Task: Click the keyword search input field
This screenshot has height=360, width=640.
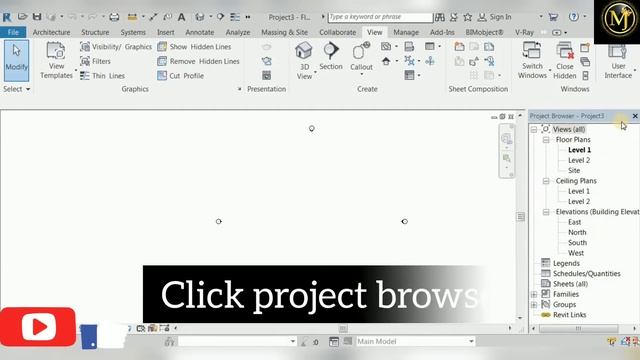Action: point(380,17)
